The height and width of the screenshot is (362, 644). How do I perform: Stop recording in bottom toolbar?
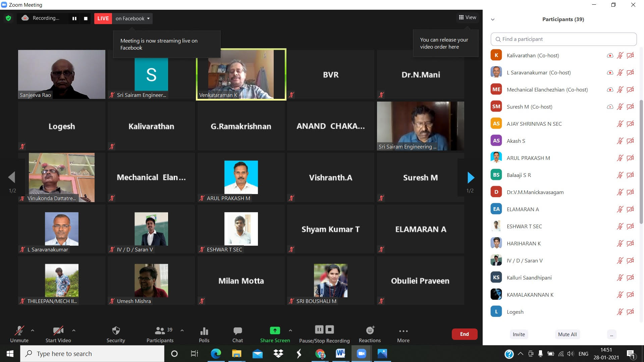pyautogui.click(x=330, y=330)
